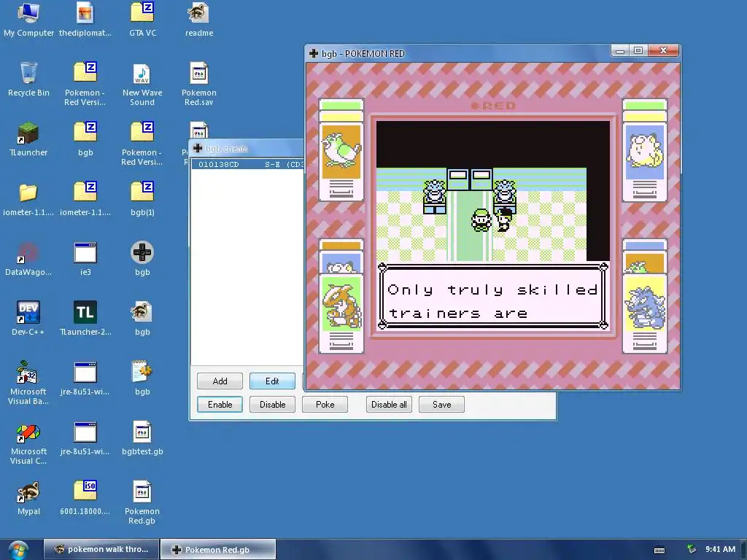Screen dimensions: 747x560
Task: Select the bgb zip archive beside TLauncher
Action: tap(85, 139)
